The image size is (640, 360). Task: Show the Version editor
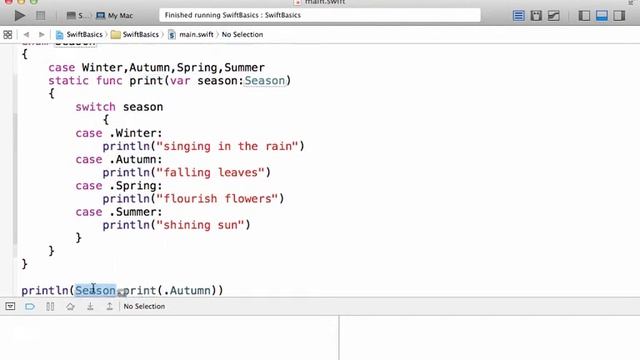point(553,16)
